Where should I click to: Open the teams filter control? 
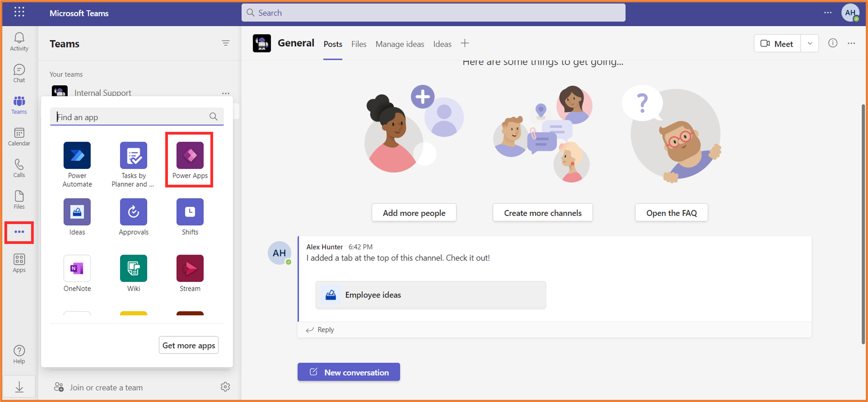tap(226, 43)
